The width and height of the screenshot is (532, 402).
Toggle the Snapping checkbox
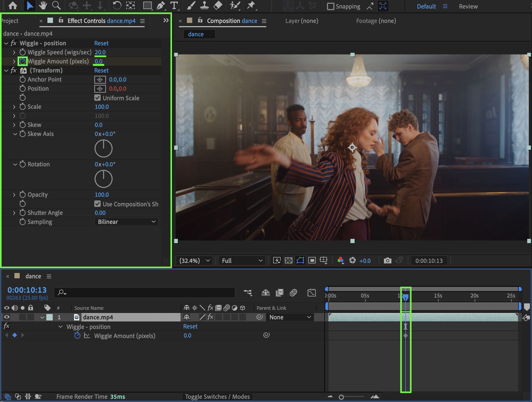[330, 6]
